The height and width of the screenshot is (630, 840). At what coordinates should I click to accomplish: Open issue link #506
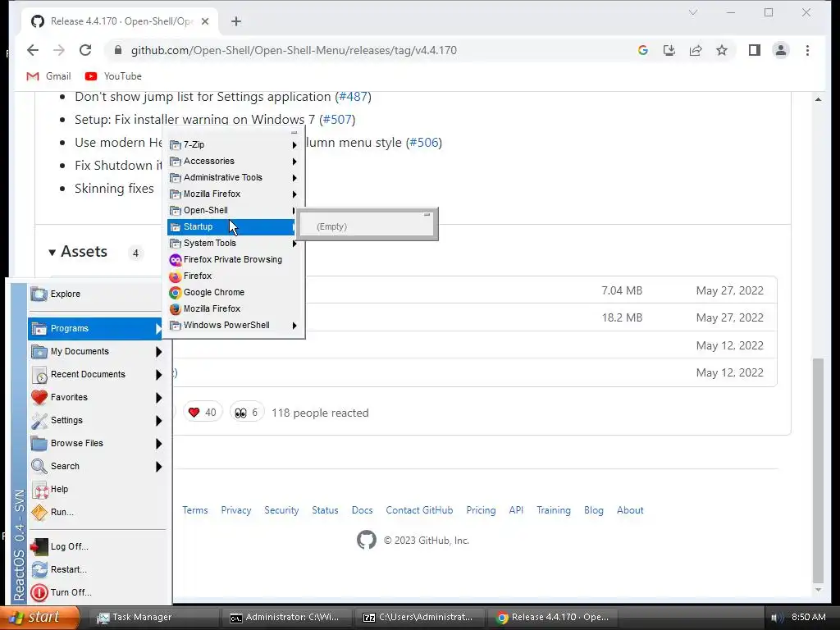[x=424, y=143]
